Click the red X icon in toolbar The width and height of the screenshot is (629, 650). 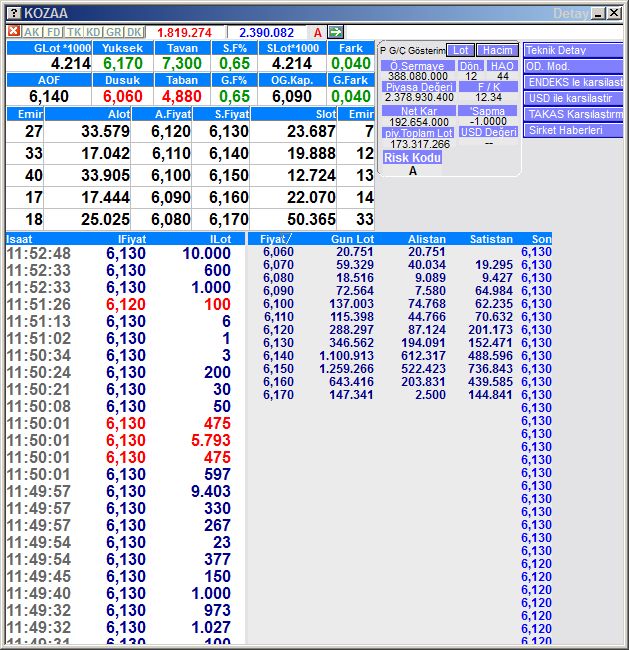(14, 32)
